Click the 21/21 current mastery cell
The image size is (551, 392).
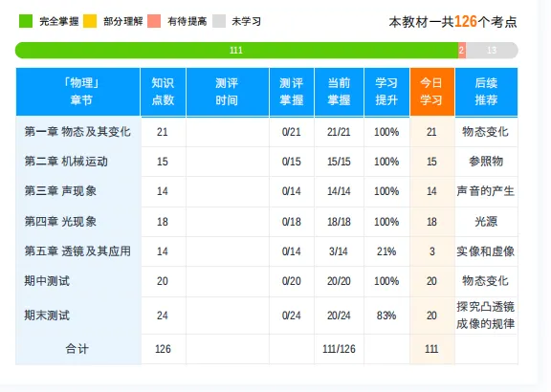[339, 132]
